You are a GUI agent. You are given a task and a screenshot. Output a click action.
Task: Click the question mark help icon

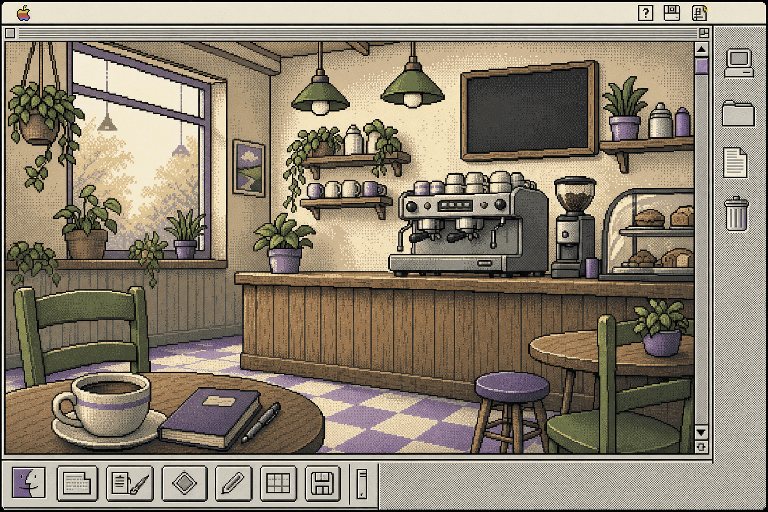pyautogui.click(x=646, y=13)
